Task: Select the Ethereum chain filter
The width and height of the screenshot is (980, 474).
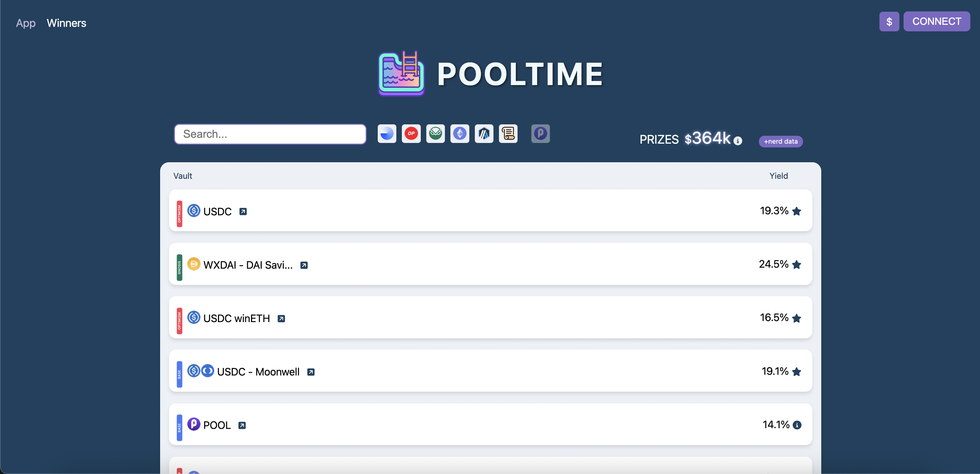Action: pyautogui.click(x=460, y=134)
